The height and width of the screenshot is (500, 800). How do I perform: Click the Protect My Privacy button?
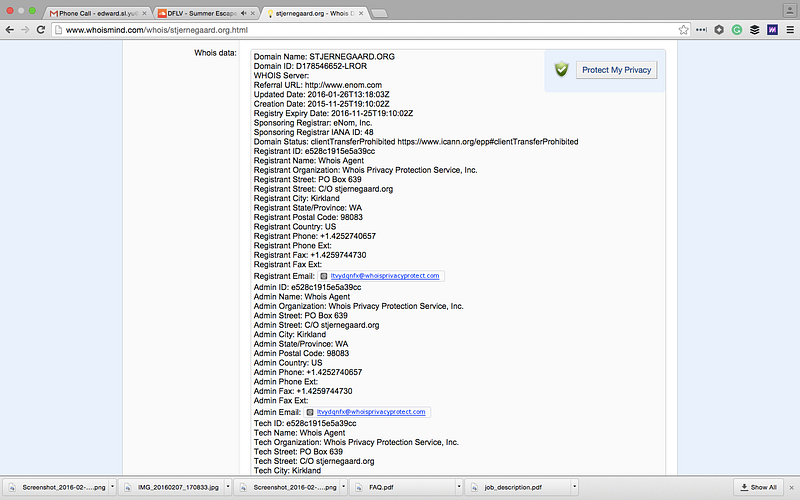click(x=616, y=70)
